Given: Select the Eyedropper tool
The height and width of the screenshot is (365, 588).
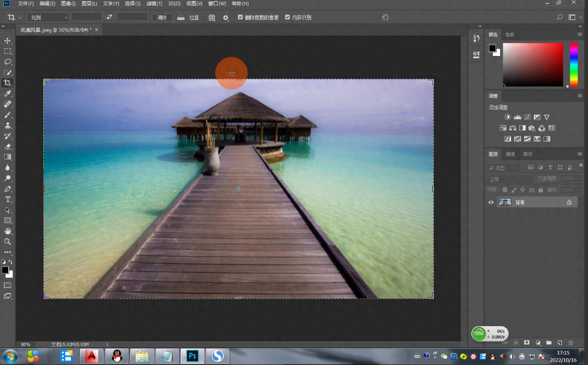Looking at the screenshot, I should pos(8,94).
